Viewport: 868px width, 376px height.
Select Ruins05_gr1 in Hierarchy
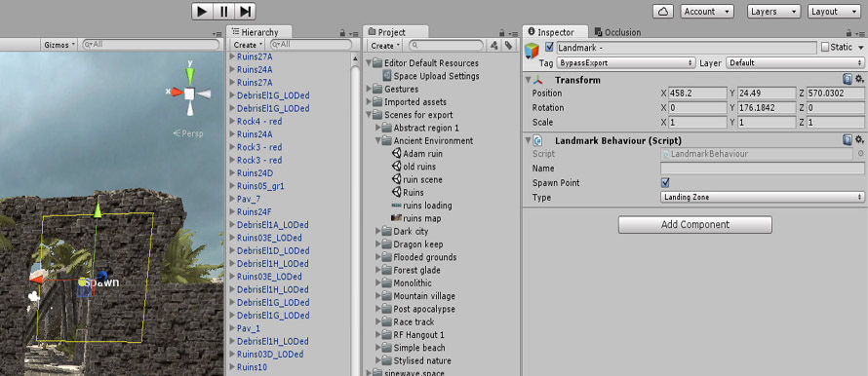coord(260,186)
